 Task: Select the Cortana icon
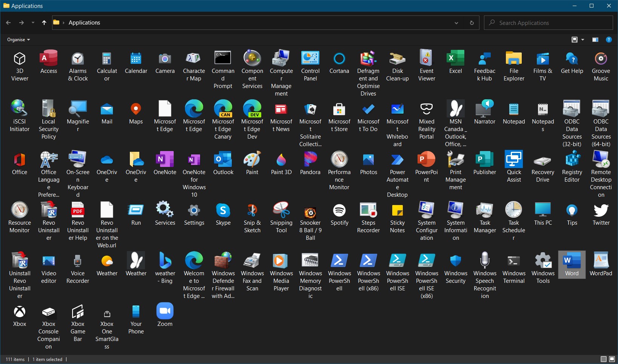(x=339, y=59)
